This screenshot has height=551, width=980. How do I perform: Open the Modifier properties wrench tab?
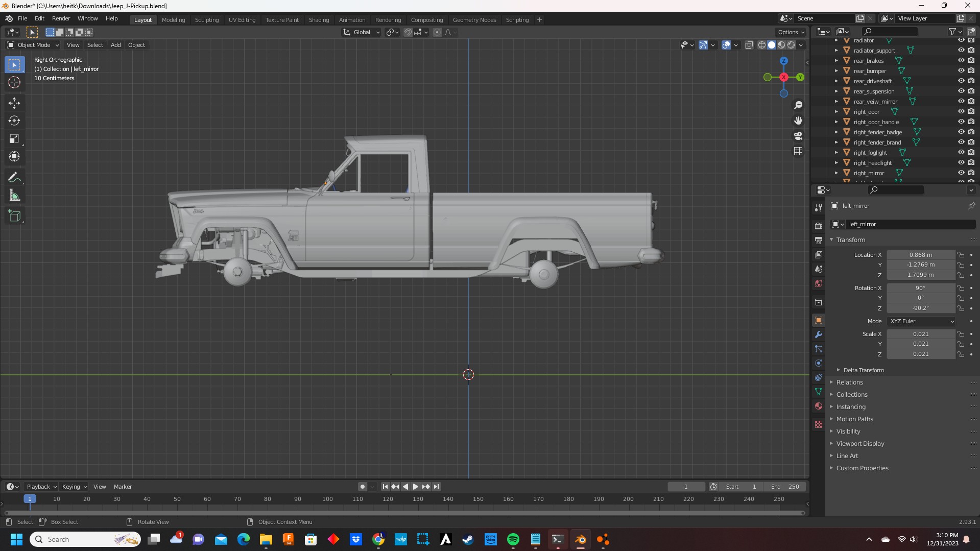(x=819, y=334)
